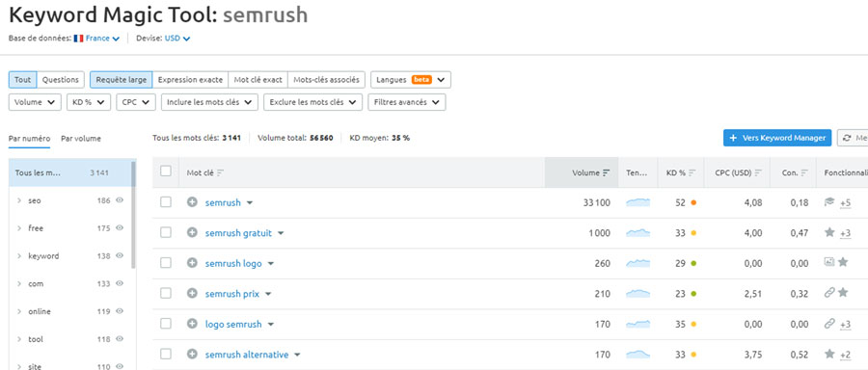
Task: Select Mots-clés associés tab
Action: (327, 80)
